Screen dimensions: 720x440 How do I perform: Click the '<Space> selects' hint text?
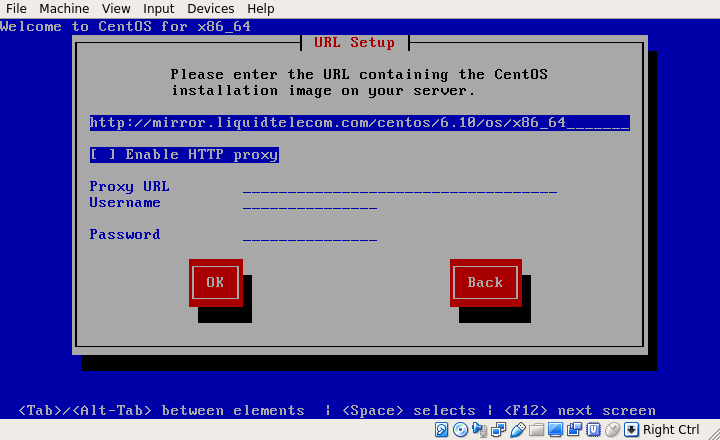coord(409,411)
